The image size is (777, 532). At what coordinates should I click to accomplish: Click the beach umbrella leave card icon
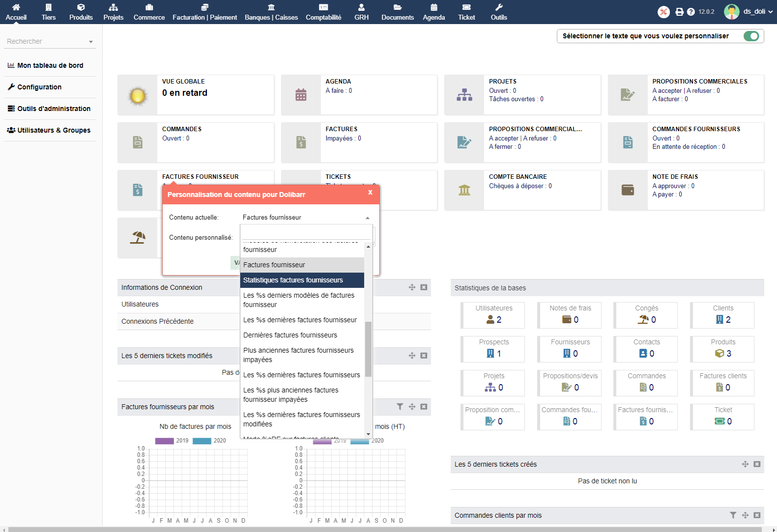pos(138,238)
